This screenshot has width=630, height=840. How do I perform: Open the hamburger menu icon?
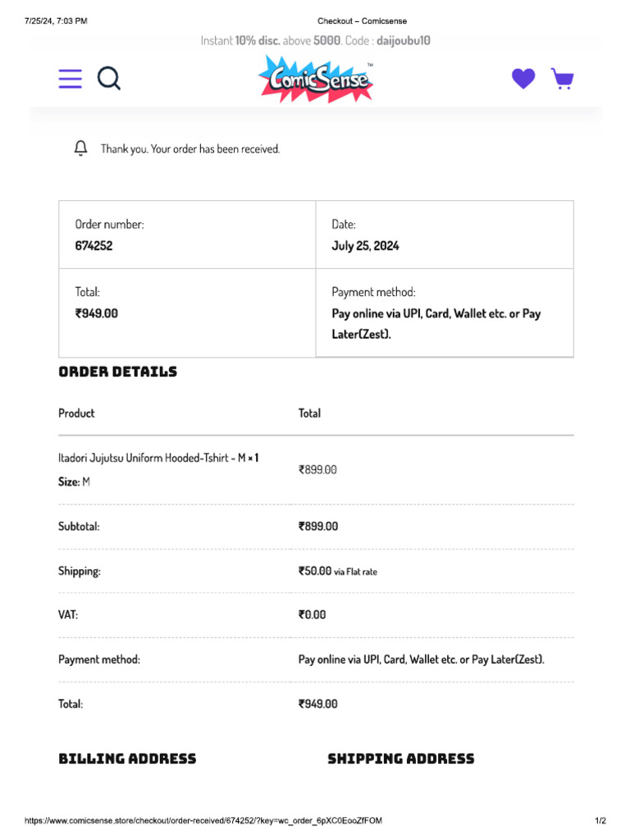click(71, 79)
